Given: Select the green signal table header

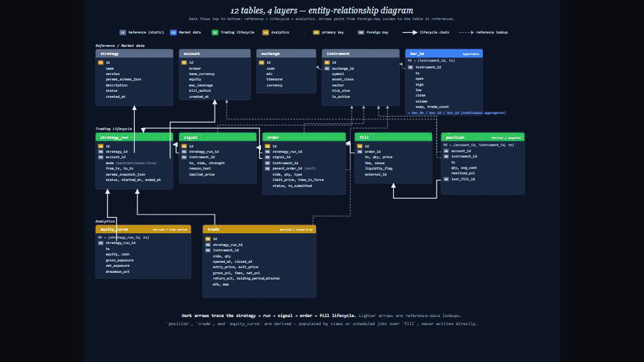Looking at the screenshot, I should pos(217,137).
